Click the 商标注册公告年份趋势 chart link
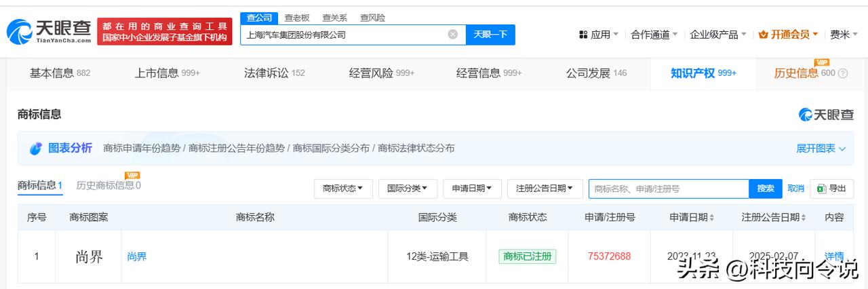This screenshot has width=868, height=289. [x=237, y=149]
